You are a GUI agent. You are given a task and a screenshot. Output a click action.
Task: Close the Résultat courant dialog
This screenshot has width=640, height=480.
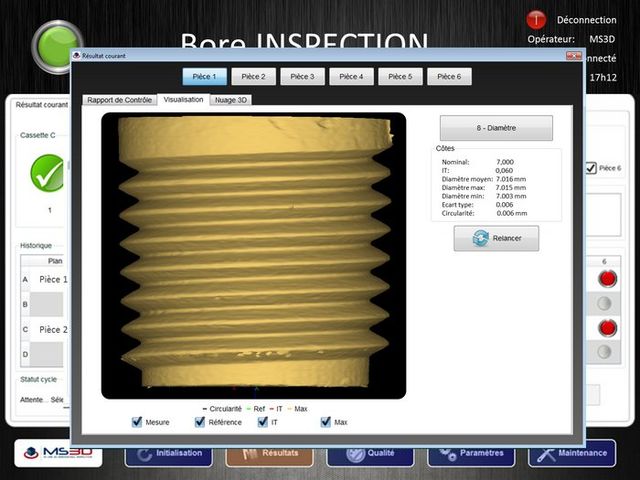(573, 58)
